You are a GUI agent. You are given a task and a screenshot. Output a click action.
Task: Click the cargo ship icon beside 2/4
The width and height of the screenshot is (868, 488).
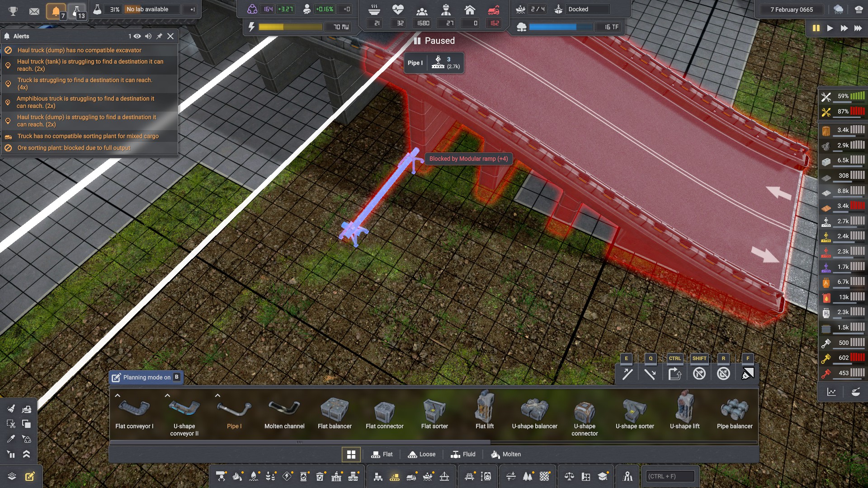521,9
